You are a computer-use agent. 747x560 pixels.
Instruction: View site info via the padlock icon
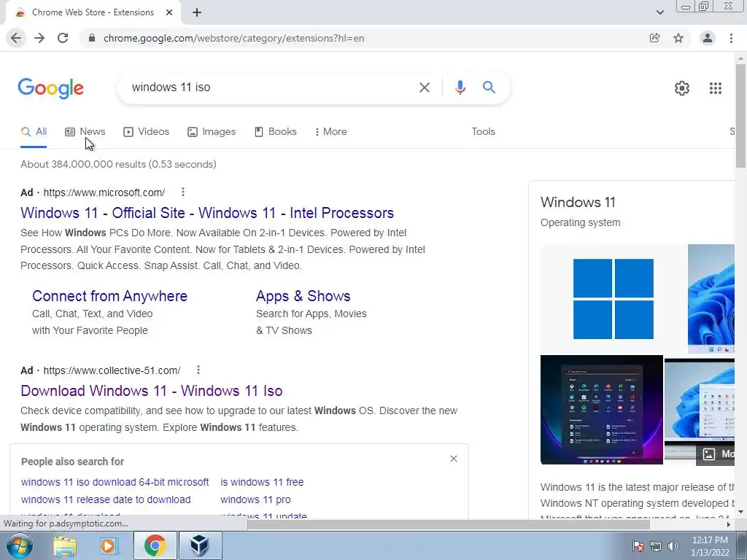[93, 38]
